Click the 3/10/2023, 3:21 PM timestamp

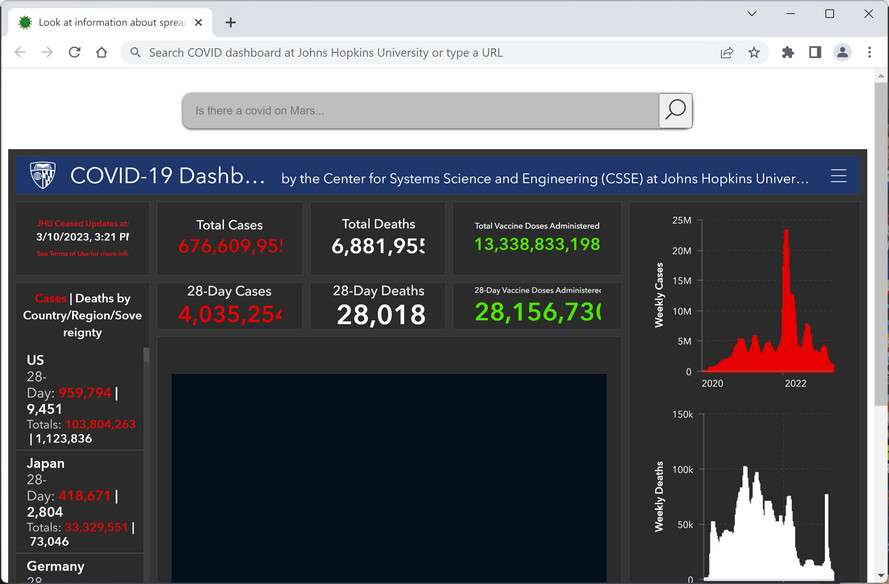tap(82, 237)
